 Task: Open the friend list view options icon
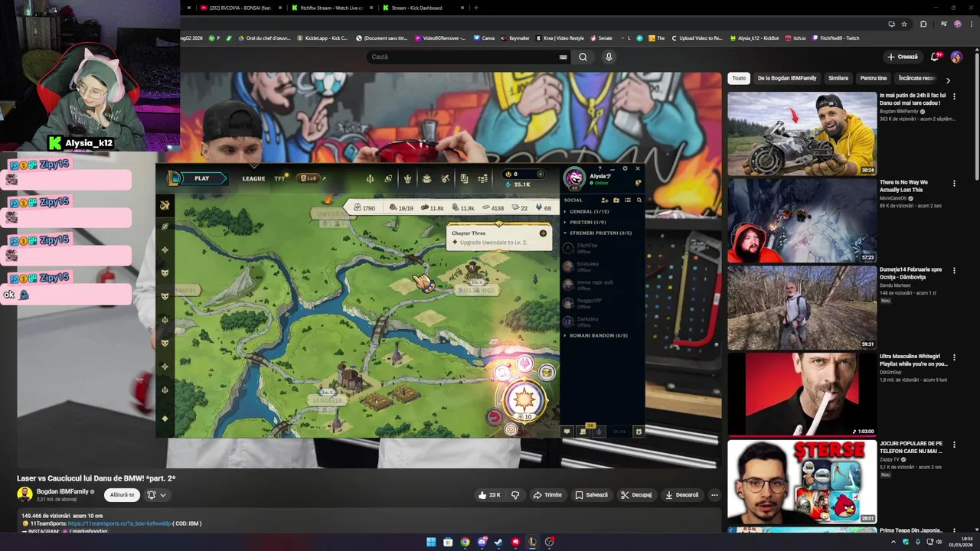point(627,200)
